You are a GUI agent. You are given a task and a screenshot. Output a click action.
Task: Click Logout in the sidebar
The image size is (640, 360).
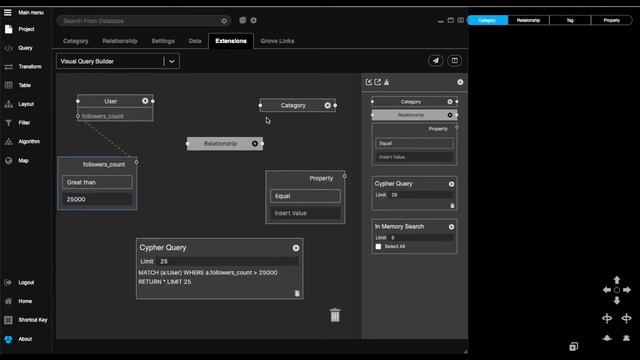point(20,282)
